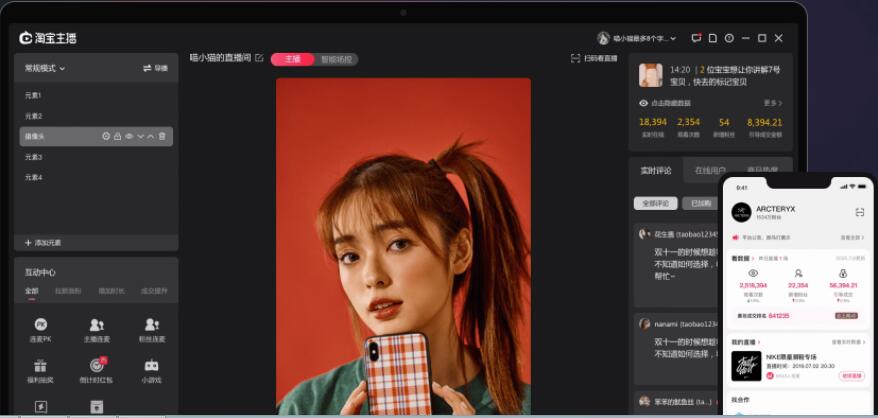Open 主播连麦 icon
This screenshot has width=878, height=418.
96,324
